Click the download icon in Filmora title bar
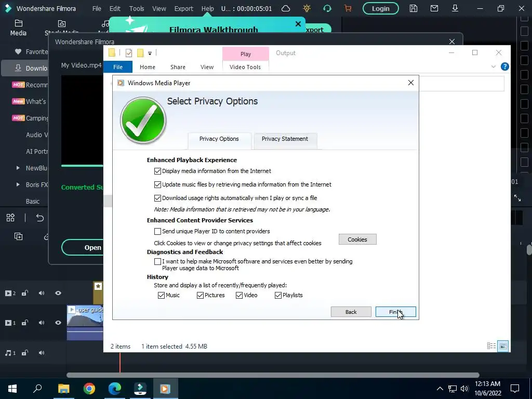 click(x=455, y=8)
